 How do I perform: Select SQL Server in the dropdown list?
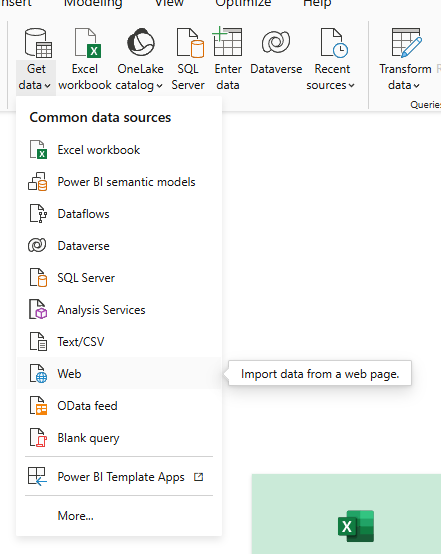click(x=119, y=278)
